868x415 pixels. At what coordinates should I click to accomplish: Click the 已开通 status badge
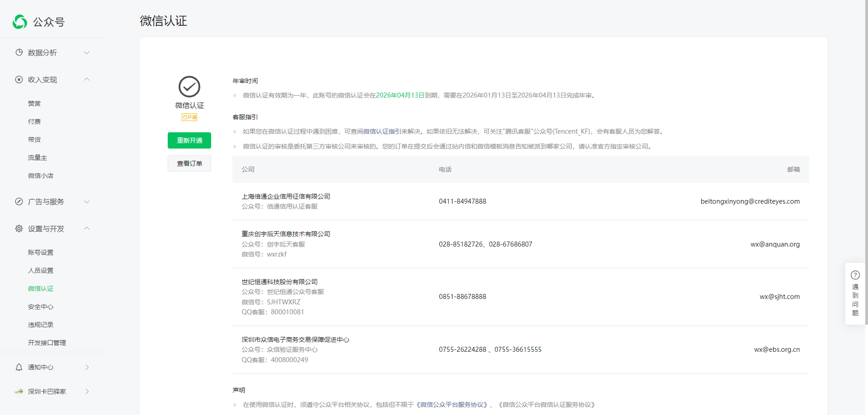pos(189,117)
